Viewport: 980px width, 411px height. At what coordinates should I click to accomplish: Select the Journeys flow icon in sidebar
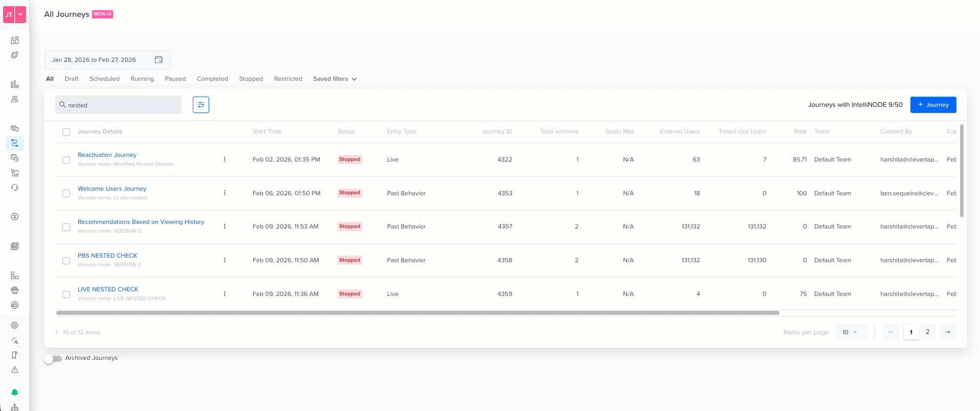click(15, 143)
